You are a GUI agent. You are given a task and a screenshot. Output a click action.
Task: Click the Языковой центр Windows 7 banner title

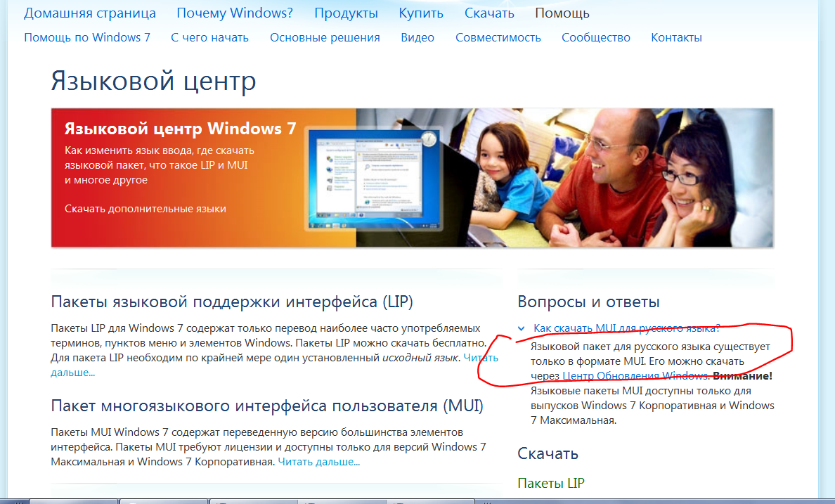(180, 129)
